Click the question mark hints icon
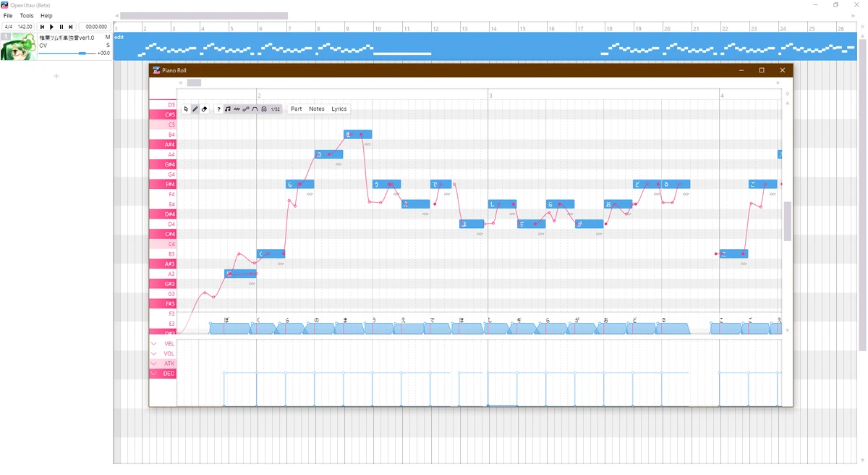Screen dimensions: 868x475 click(218, 109)
